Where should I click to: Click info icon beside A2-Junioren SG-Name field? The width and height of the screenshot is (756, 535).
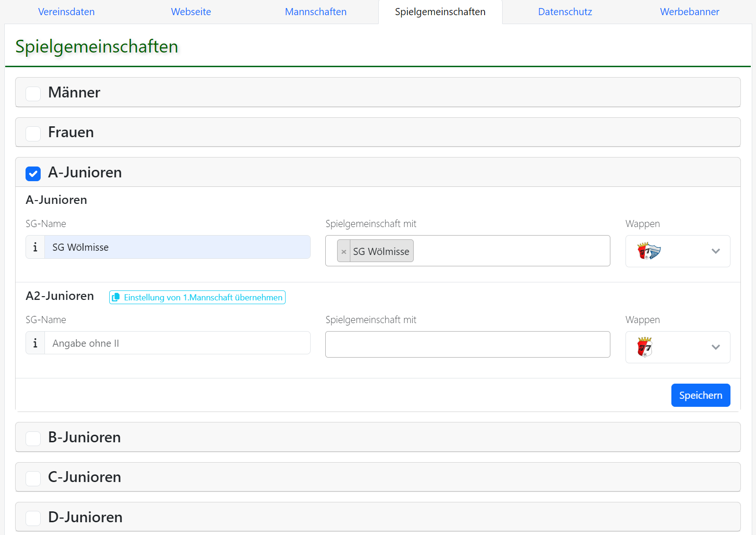point(35,343)
